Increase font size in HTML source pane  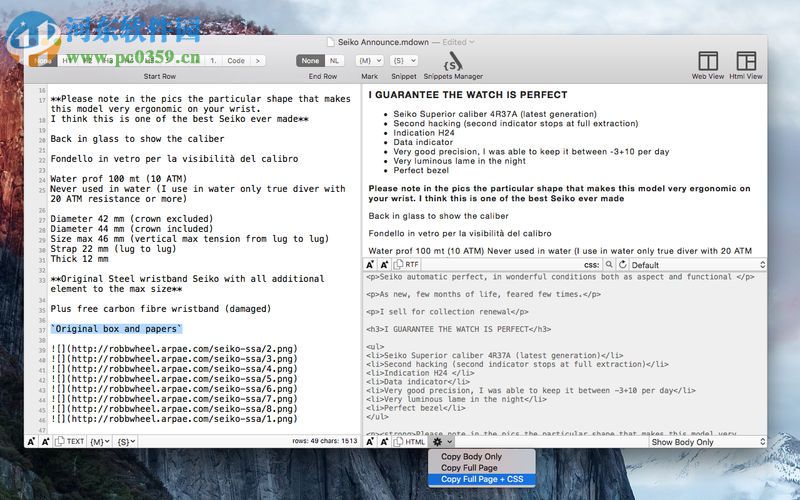(384, 442)
